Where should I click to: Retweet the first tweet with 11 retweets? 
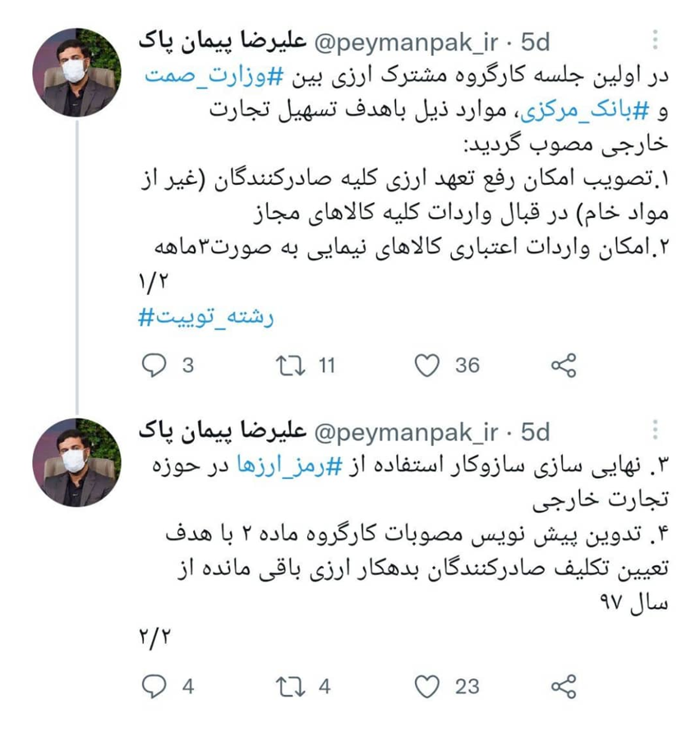[291, 366]
